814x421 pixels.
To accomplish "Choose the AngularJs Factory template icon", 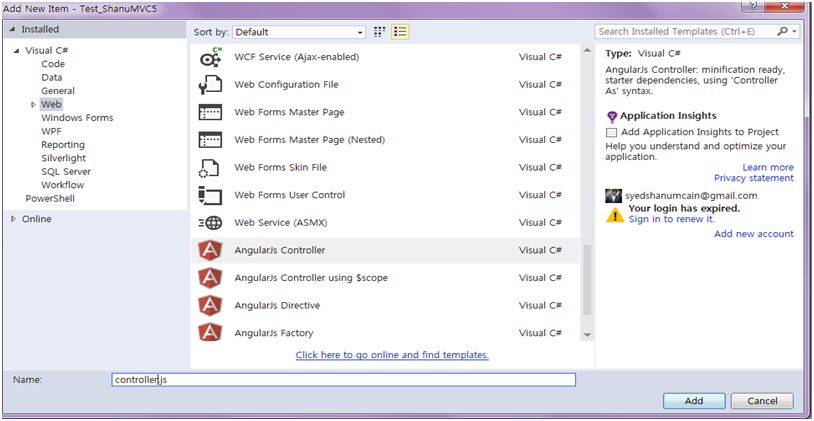I will [210, 332].
